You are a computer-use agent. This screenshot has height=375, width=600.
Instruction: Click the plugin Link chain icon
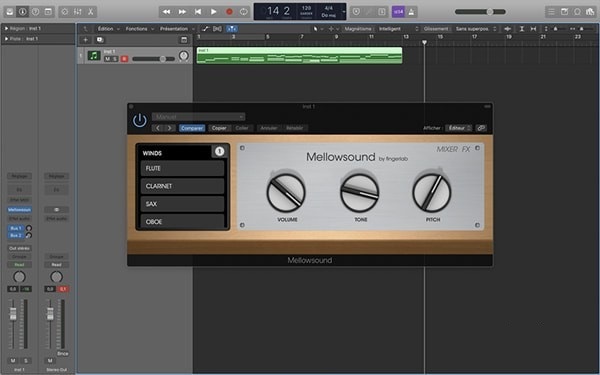click(481, 128)
